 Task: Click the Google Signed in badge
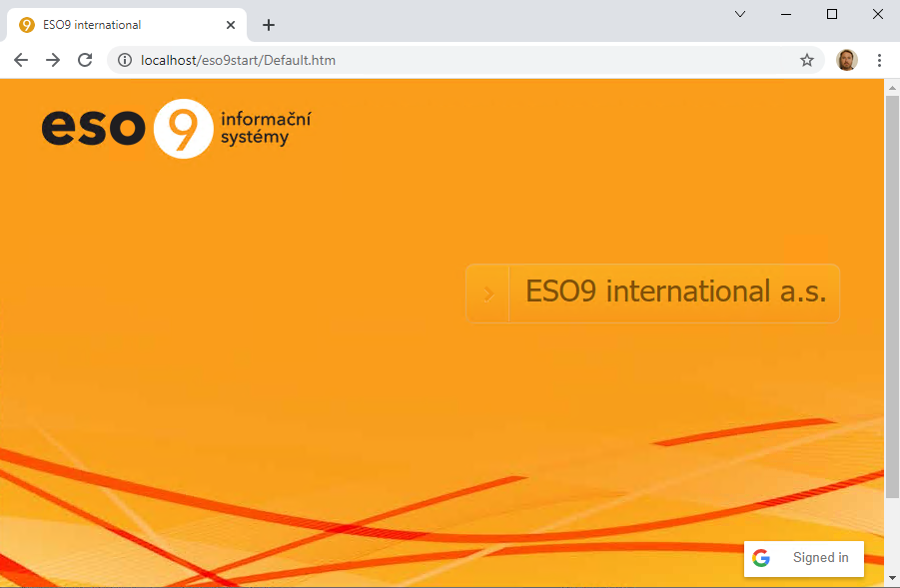coord(803,558)
